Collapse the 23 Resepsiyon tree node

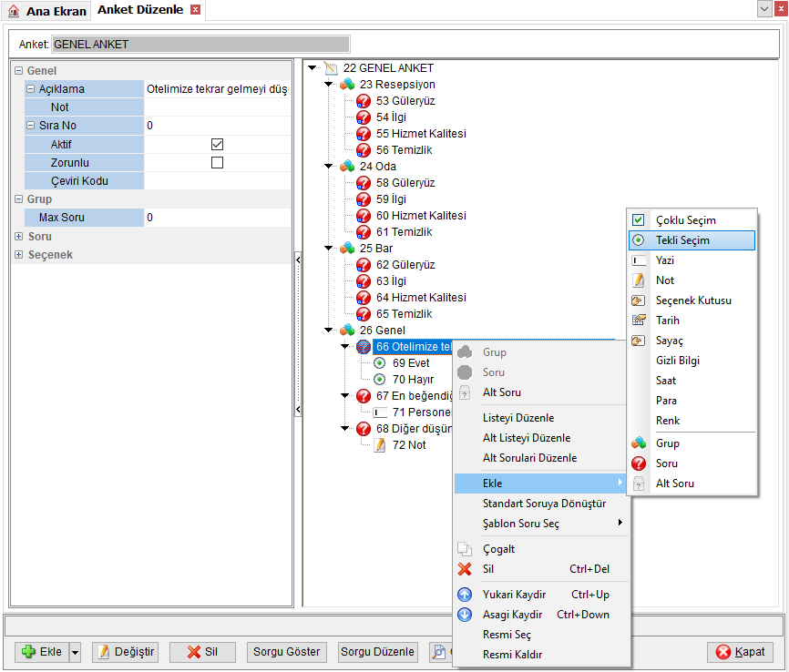(329, 84)
